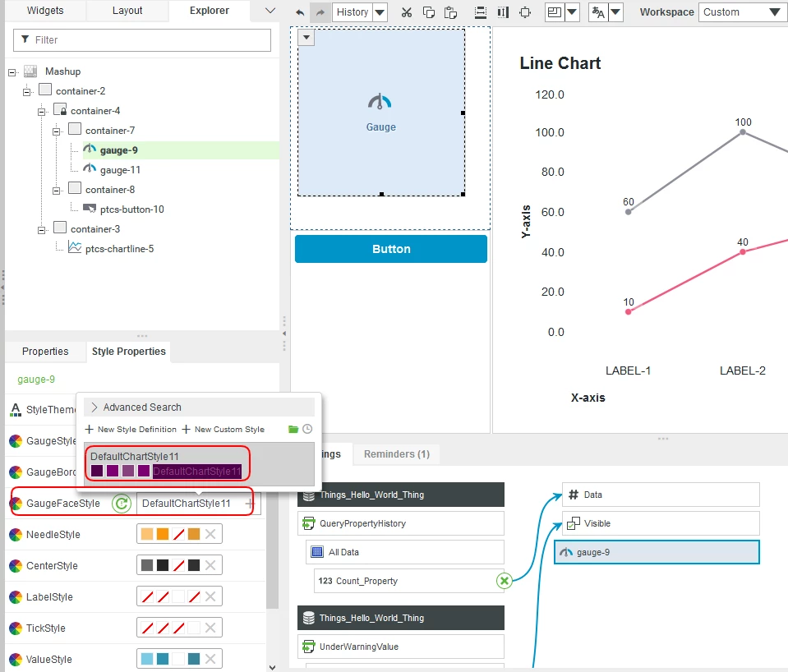
Task: Collapse container-8 in explorer tree
Action: click(56, 191)
